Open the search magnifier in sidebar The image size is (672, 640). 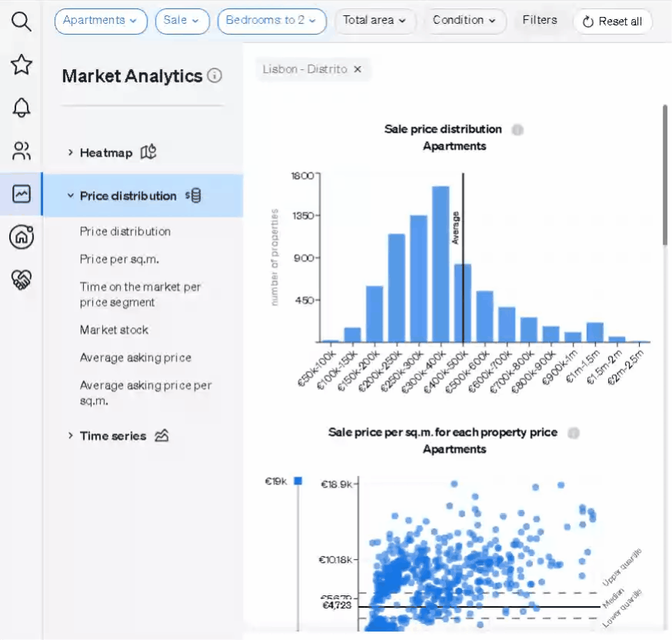pyautogui.click(x=22, y=22)
